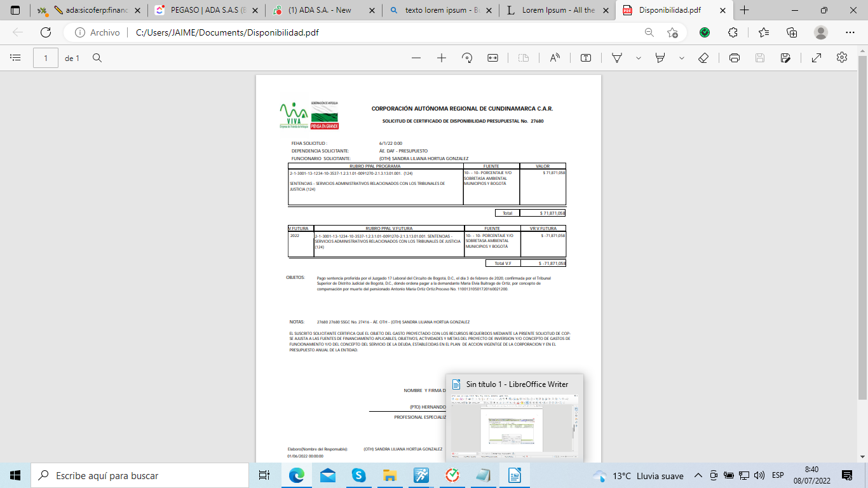Zoom out the PDF with minus button
This screenshot has height=488, width=868.
tap(416, 58)
